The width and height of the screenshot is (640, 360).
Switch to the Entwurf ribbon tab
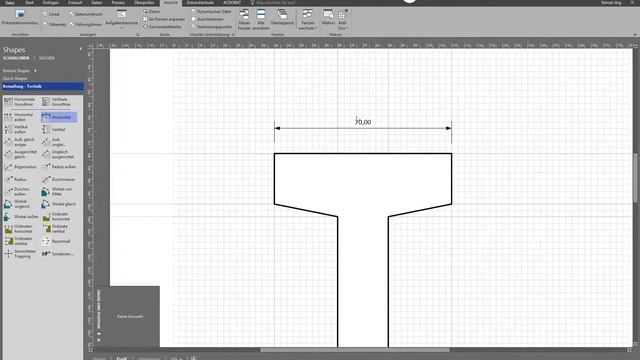tap(75, 2)
